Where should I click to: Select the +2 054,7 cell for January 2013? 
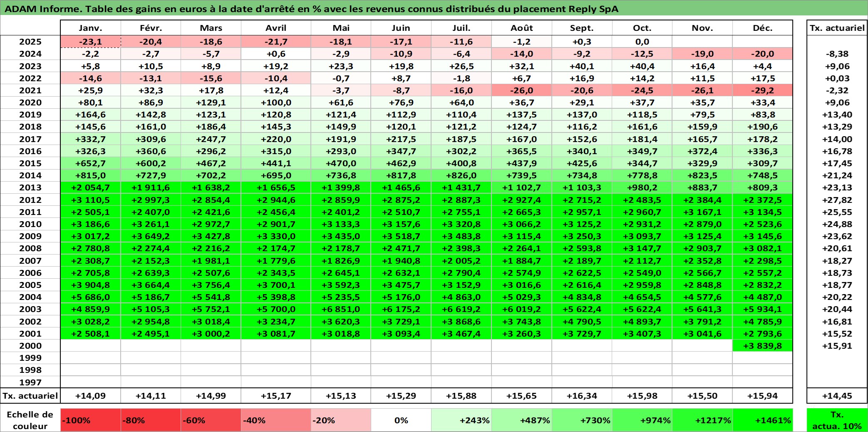tap(91, 187)
